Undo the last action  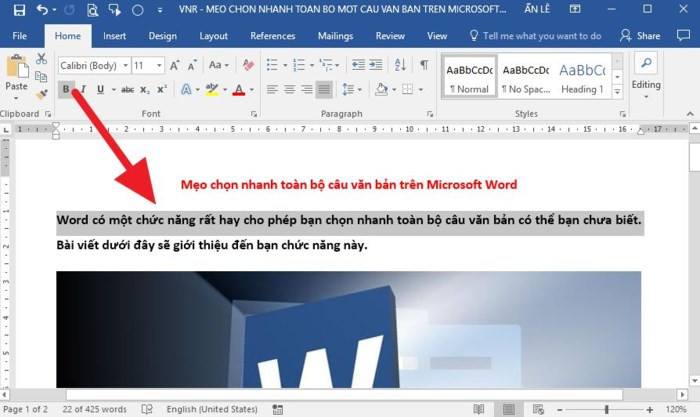tap(42, 9)
